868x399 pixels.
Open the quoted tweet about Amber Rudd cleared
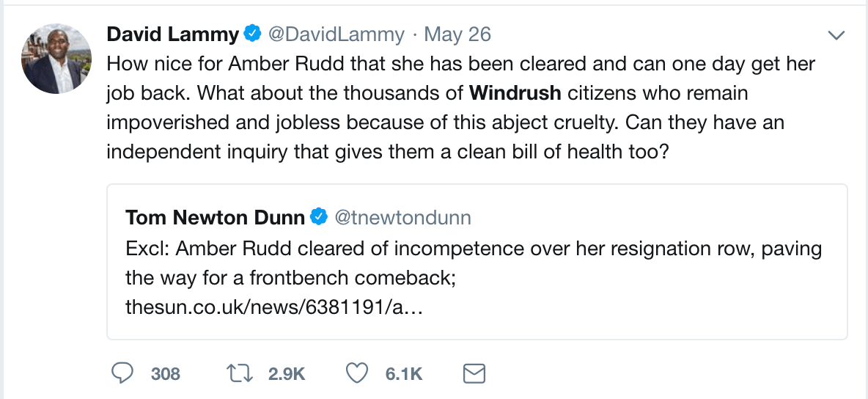coord(477,264)
